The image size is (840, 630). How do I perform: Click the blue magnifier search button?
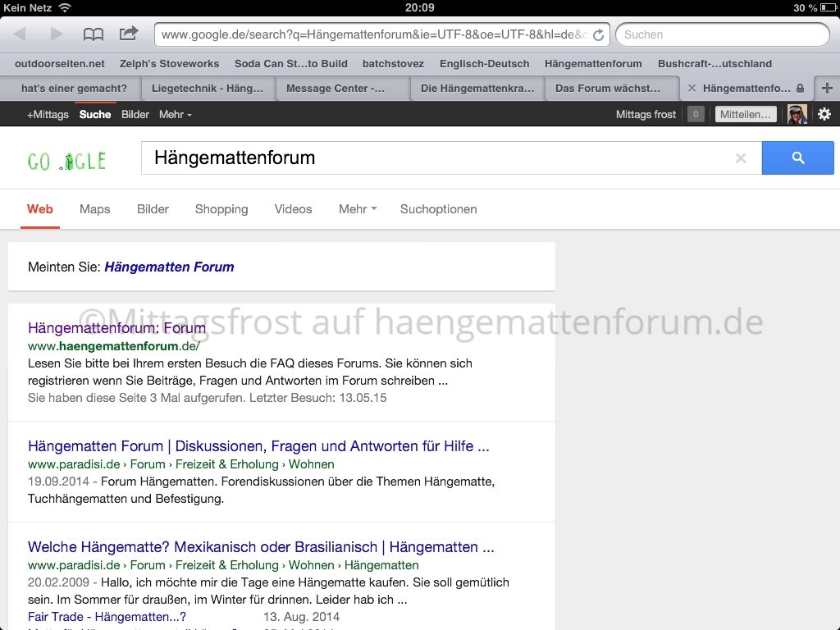coord(797,158)
